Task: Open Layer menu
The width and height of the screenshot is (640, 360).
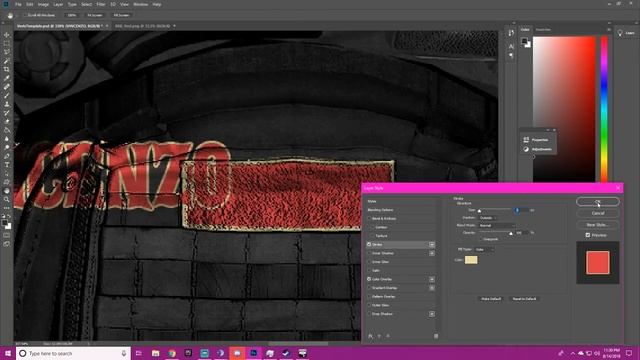Action: click(58, 4)
